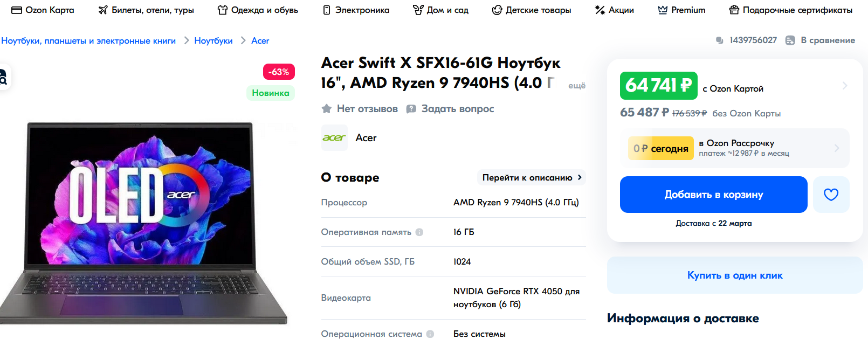Expand full product title with ещё
The height and width of the screenshot is (339, 868).
click(576, 86)
